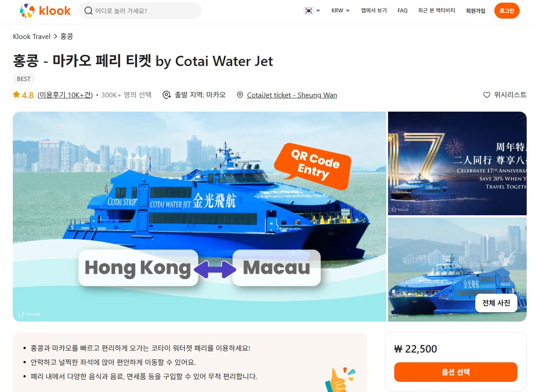Expand the language flag dropdown arrow
This screenshot has width=536, height=392.
tap(318, 11)
